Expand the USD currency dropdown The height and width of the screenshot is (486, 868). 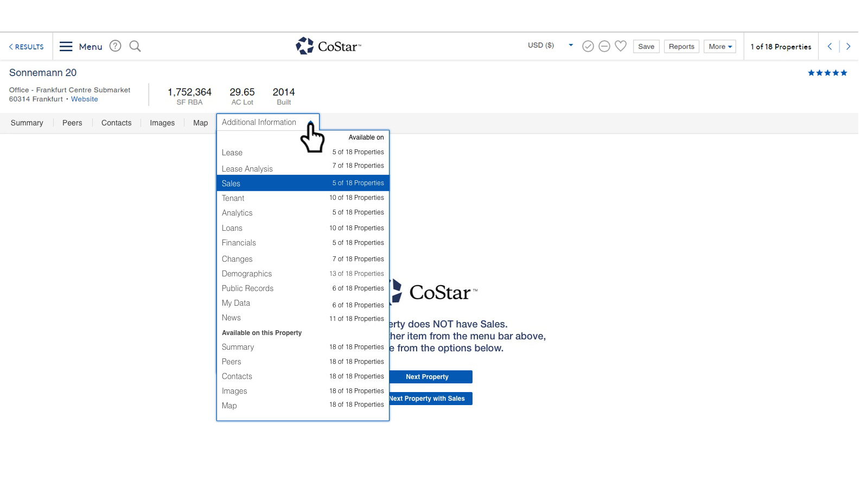point(571,45)
